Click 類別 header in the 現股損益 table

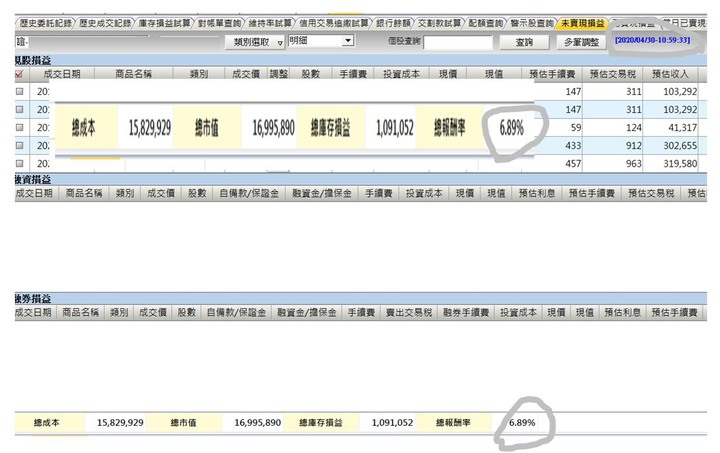pos(198,74)
